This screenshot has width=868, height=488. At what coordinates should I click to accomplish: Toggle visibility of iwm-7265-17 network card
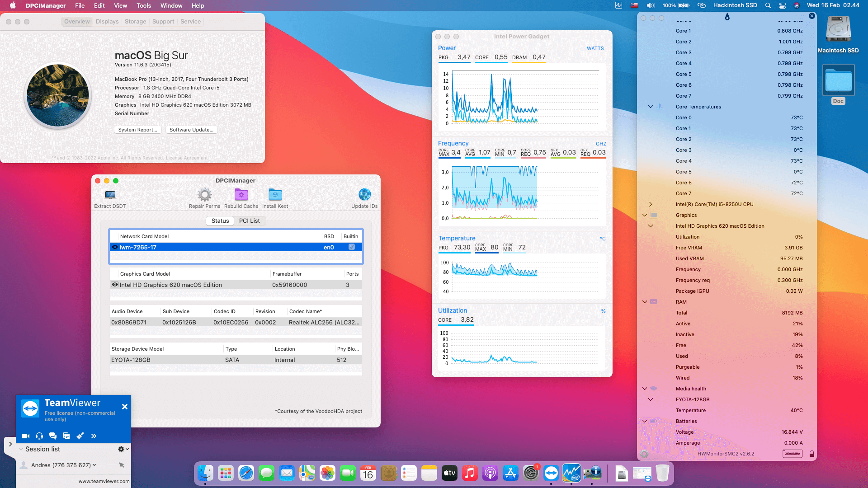pos(115,247)
